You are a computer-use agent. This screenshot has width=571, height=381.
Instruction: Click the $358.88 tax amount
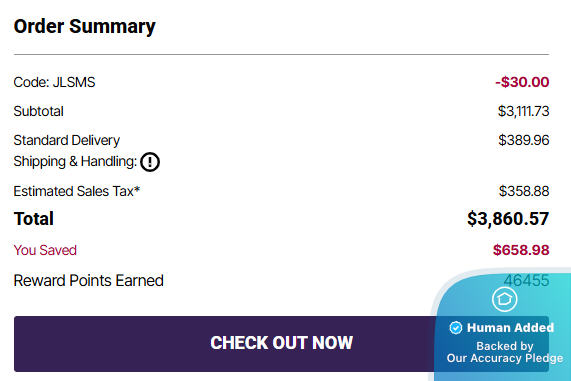(x=524, y=191)
